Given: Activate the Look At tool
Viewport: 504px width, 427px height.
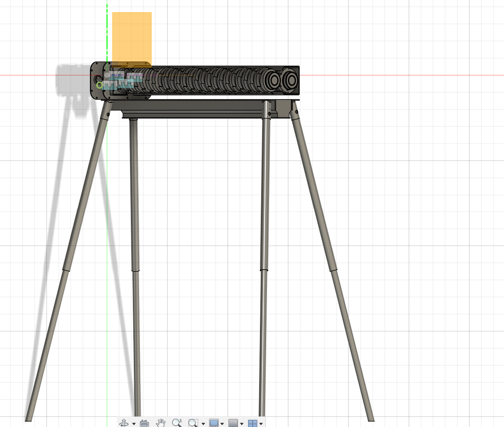Looking at the screenshot, I should (x=144, y=423).
